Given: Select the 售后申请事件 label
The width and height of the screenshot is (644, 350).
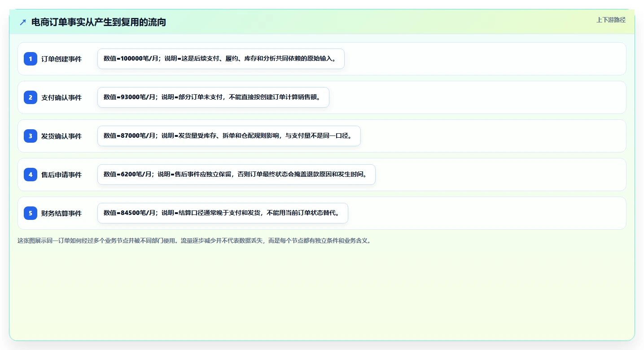Looking at the screenshot, I should [61, 175].
